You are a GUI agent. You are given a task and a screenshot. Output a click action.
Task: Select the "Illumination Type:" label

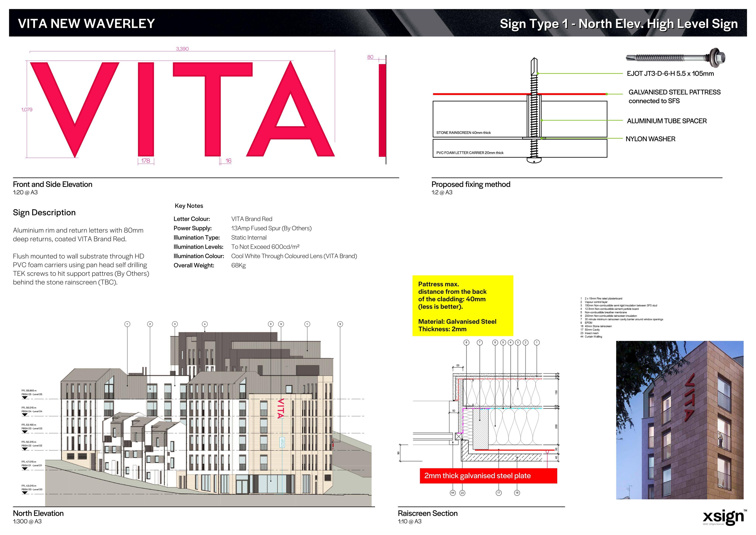point(197,237)
